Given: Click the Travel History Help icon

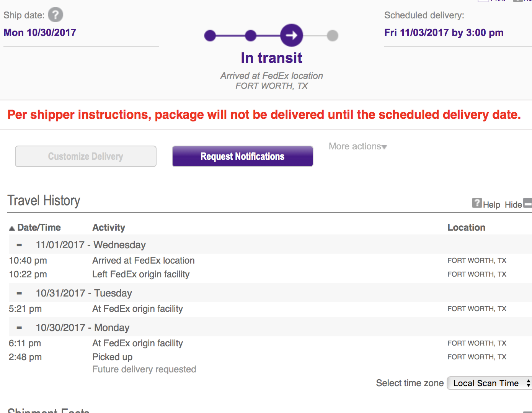Looking at the screenshot, I should click(x=477, y=203).
